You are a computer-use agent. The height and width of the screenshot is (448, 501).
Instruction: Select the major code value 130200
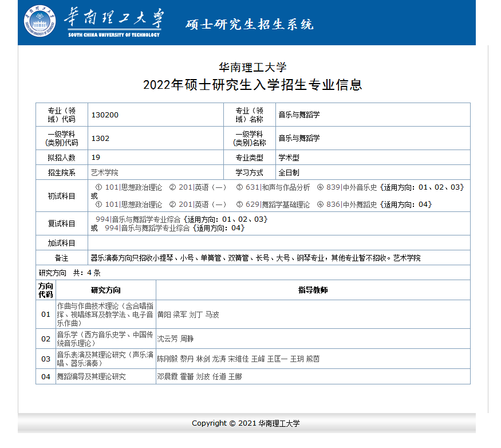coord(105,115)
